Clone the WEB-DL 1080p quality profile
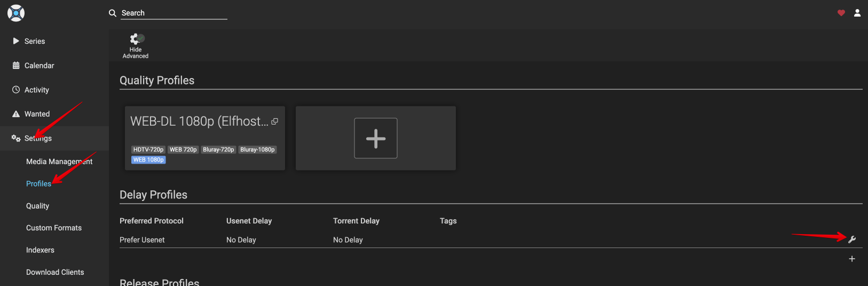The image size is (868, 286). (274, 122)
